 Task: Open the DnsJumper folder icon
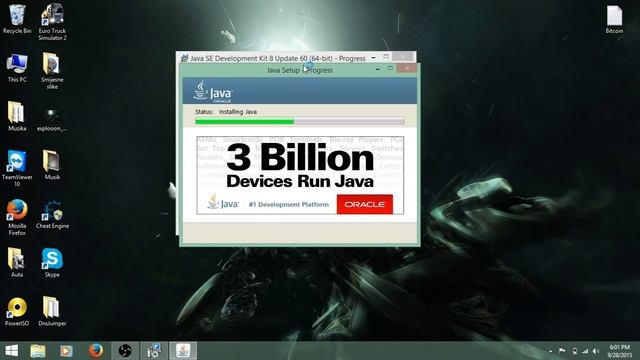[52, 311]
